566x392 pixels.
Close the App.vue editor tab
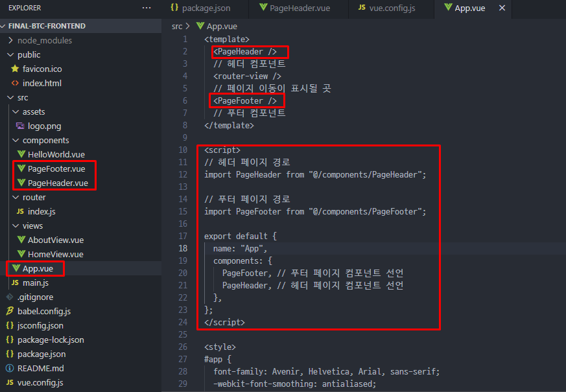click(x=502, y=8)
